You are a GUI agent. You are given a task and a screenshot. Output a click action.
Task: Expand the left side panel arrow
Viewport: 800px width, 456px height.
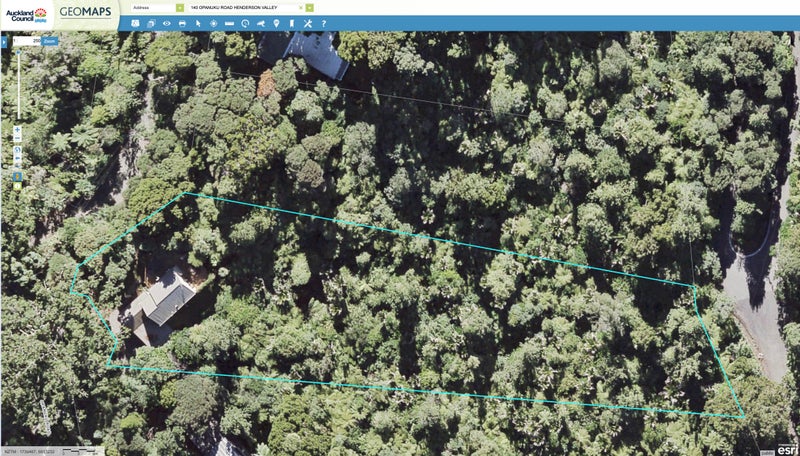4,42
